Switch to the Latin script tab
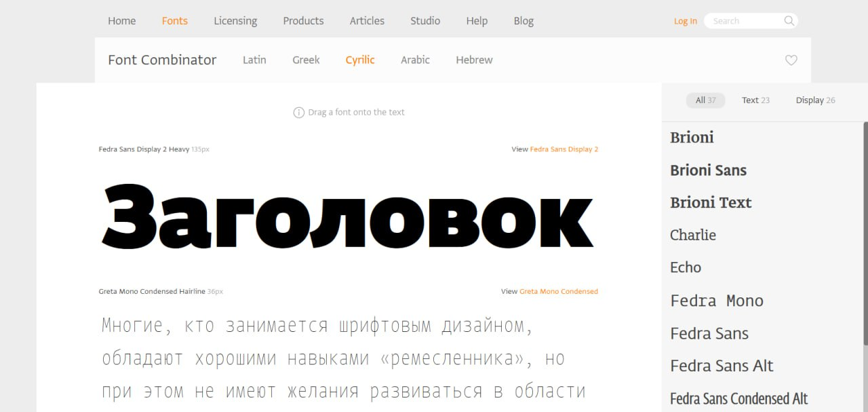Image resolution: width=868 pixels, height=412 pixels. pos(254,60)
